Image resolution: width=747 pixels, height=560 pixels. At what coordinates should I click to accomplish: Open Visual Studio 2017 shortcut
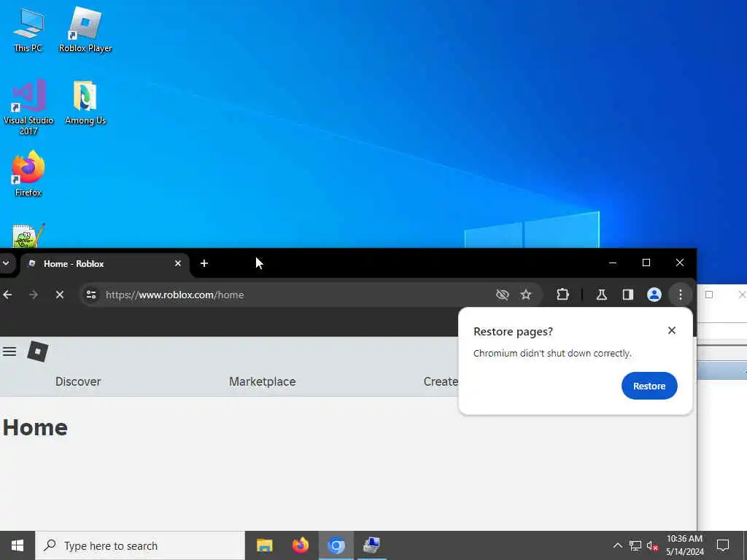[x=28, y=107]
